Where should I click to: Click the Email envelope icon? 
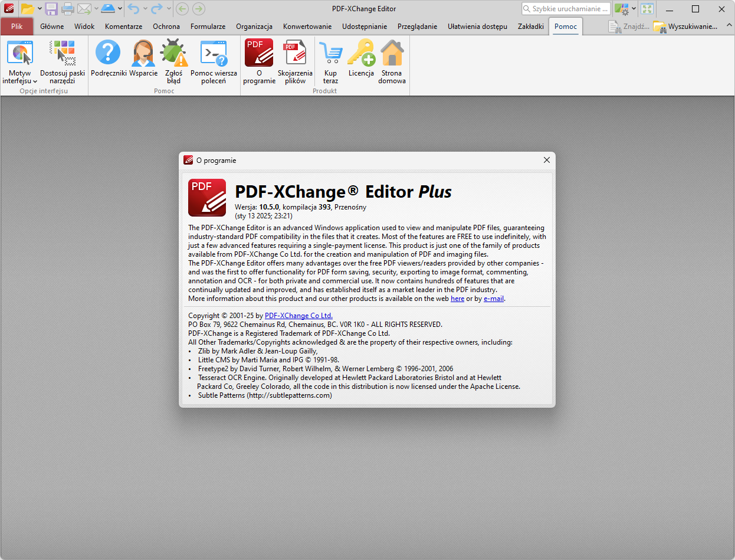click(x=84, y=9)
